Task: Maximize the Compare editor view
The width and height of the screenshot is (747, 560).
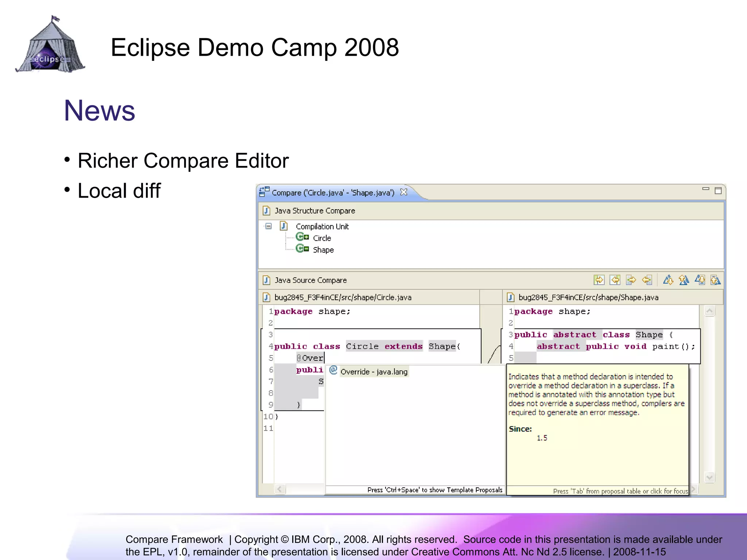Action: pos(718,191)
